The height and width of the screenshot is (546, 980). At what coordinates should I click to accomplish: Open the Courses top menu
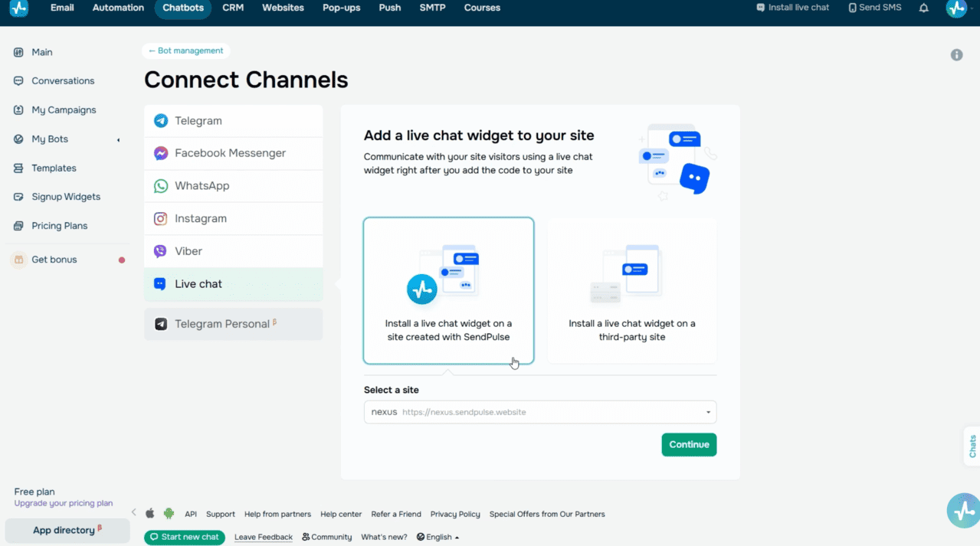tap(482, 8)
